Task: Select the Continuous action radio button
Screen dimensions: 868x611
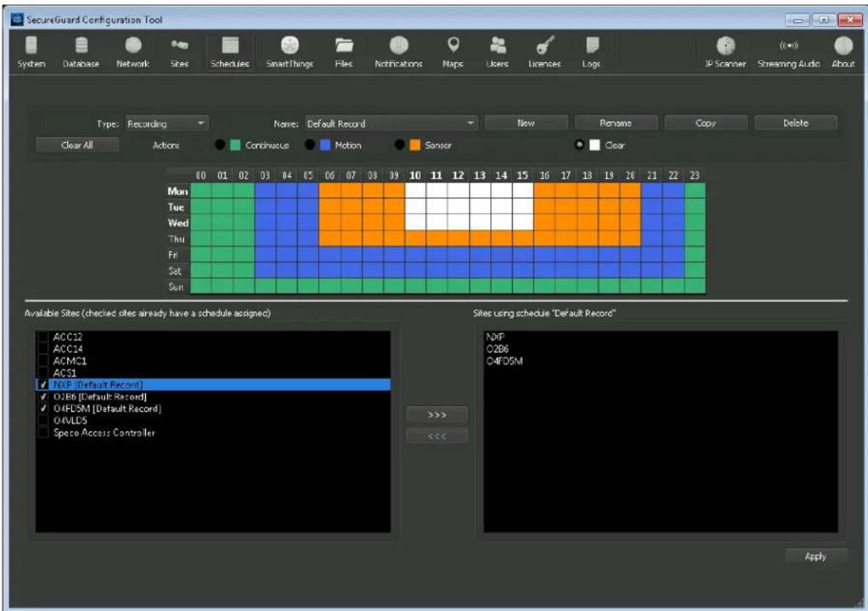Action: 220,145
